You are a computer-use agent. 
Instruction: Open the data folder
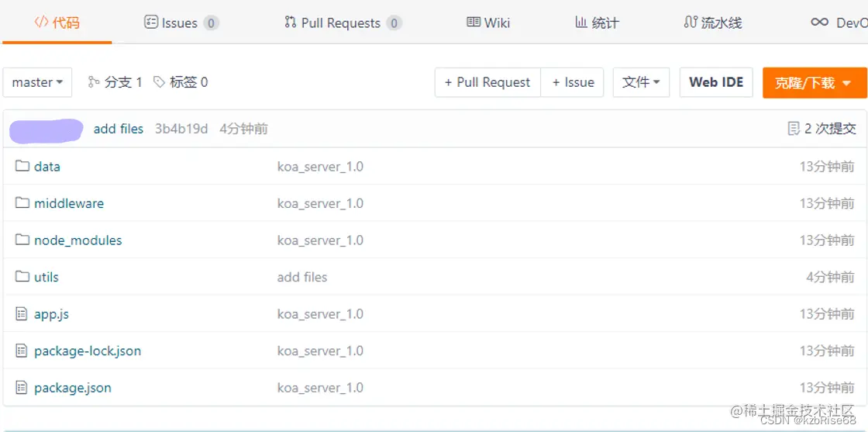(x=47, y=166)
